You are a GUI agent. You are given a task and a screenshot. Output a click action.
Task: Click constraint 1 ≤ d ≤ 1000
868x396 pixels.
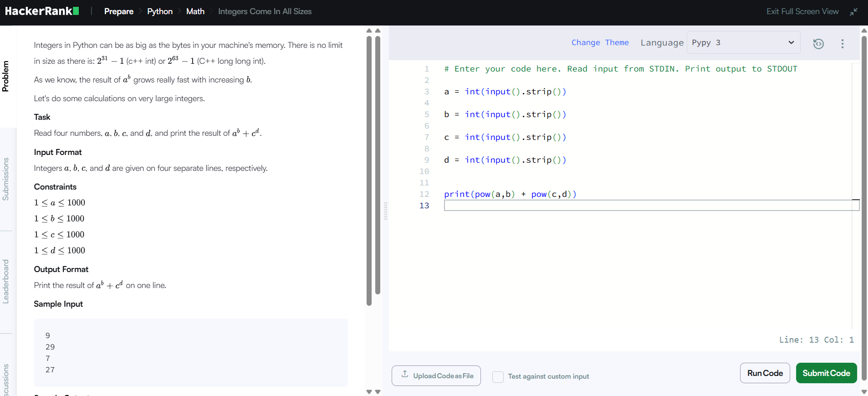(60, 251)
